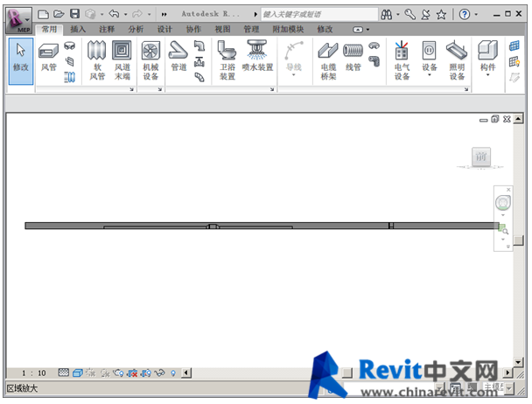Open the 分析 (Analyze) ribbon tab

click(x=136, y=30)
